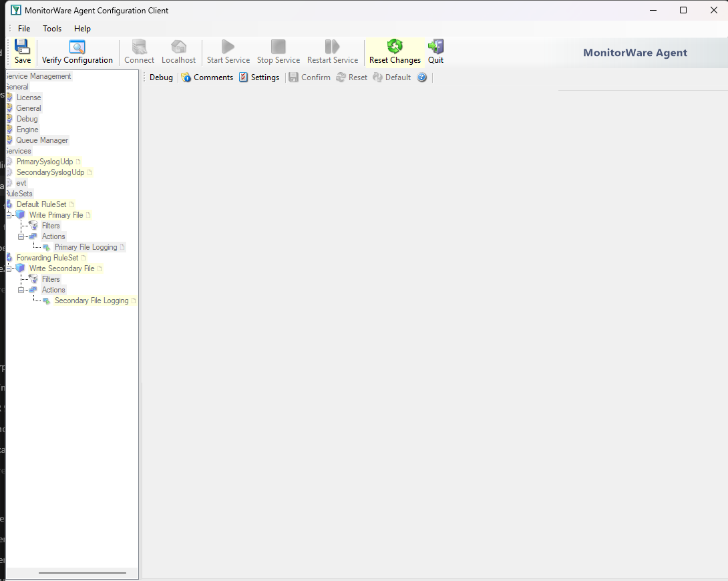Click the Default button in the secondary toolbar

click(391, 77)
